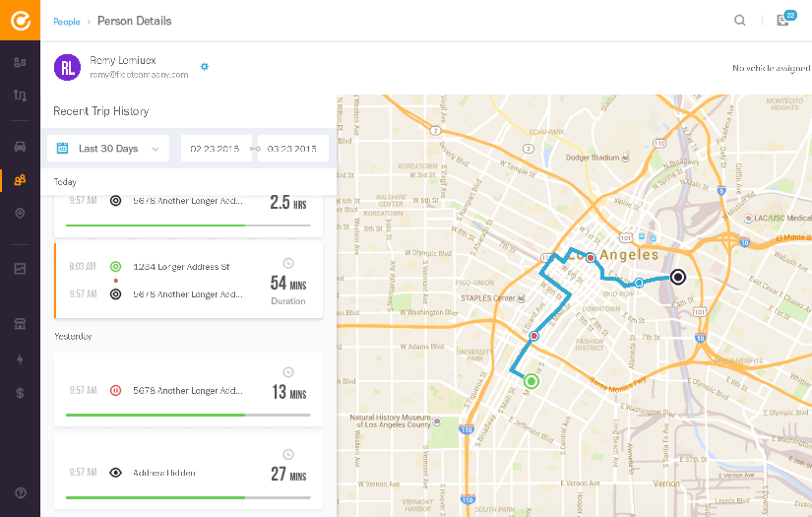Select the People section in sidebar
Image resolution: width=812 pixels, height=517 pixels.
tap(20, 179)
